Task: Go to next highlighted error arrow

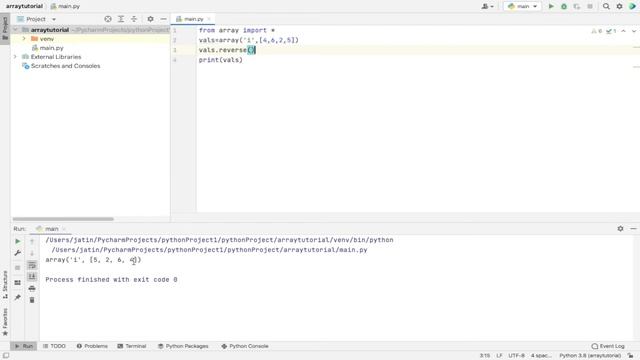Action: (633, 31)
